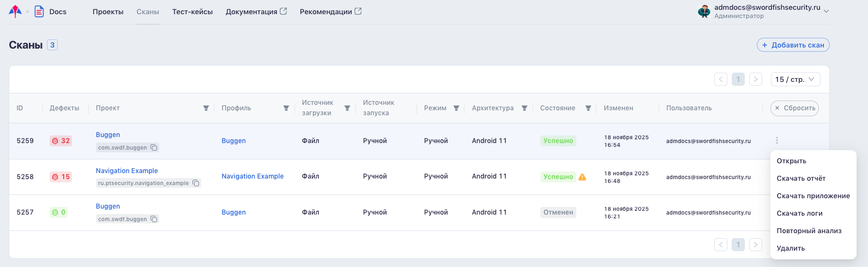The width and height of the screenshot is (868, 267).
Task: Click the 32 defects badge for scan 5259
Action: (x=61, y=141)
